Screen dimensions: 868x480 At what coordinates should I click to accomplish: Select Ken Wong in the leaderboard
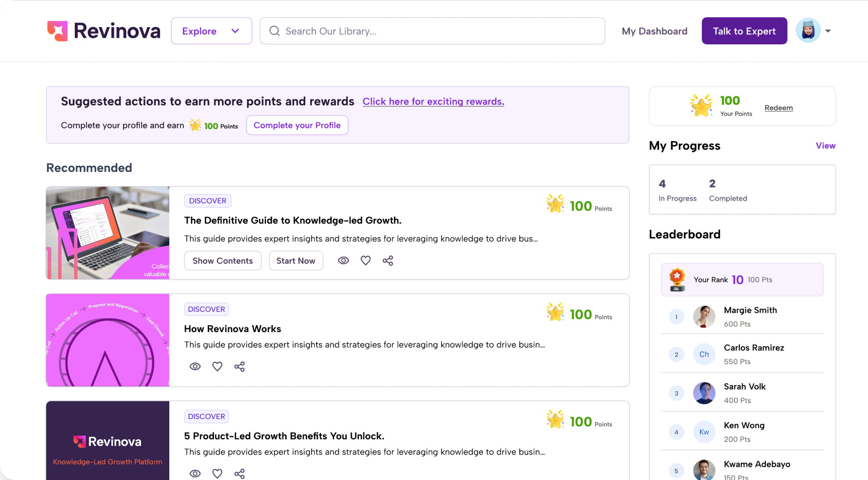tap(742, 432)
